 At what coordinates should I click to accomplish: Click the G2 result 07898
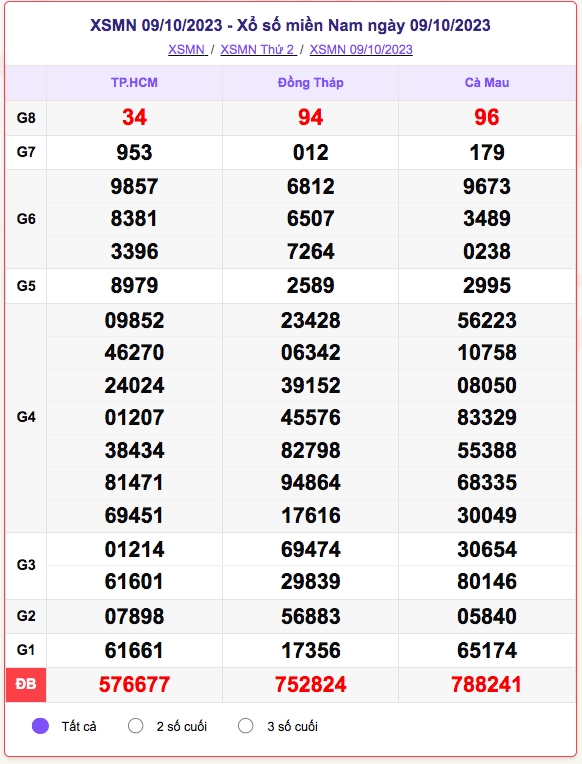(135, 617)
